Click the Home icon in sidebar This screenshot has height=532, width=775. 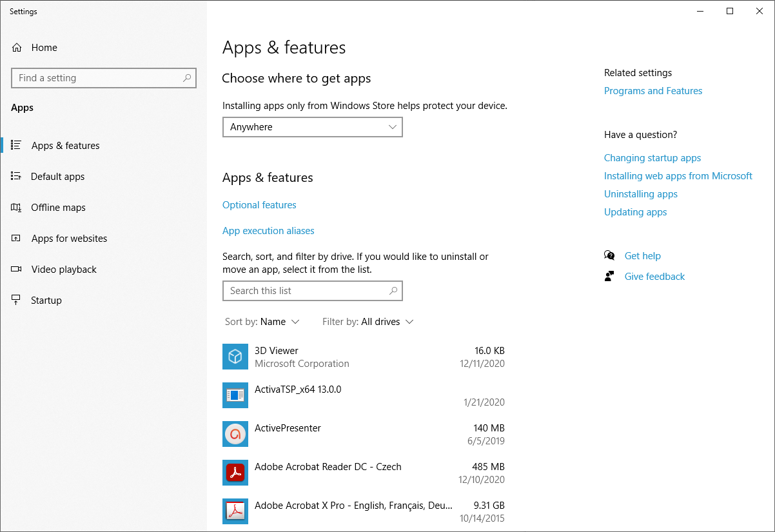tap(17, 48)
